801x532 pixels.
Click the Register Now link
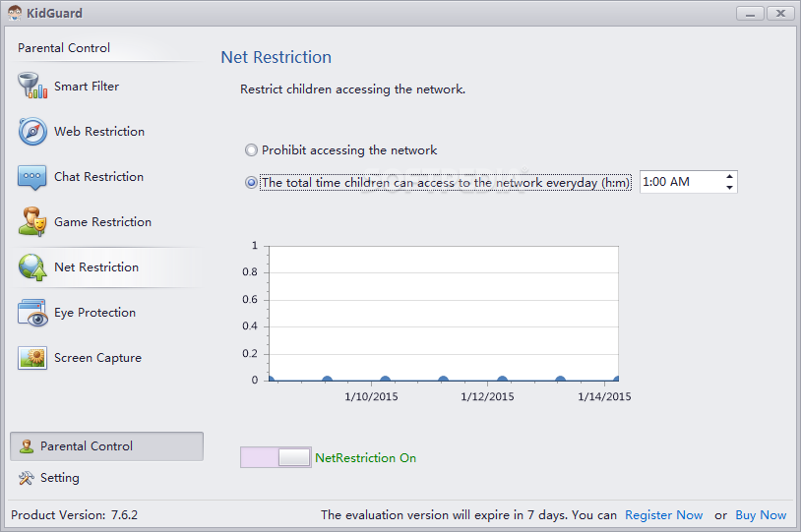click(x=663, y=515)
